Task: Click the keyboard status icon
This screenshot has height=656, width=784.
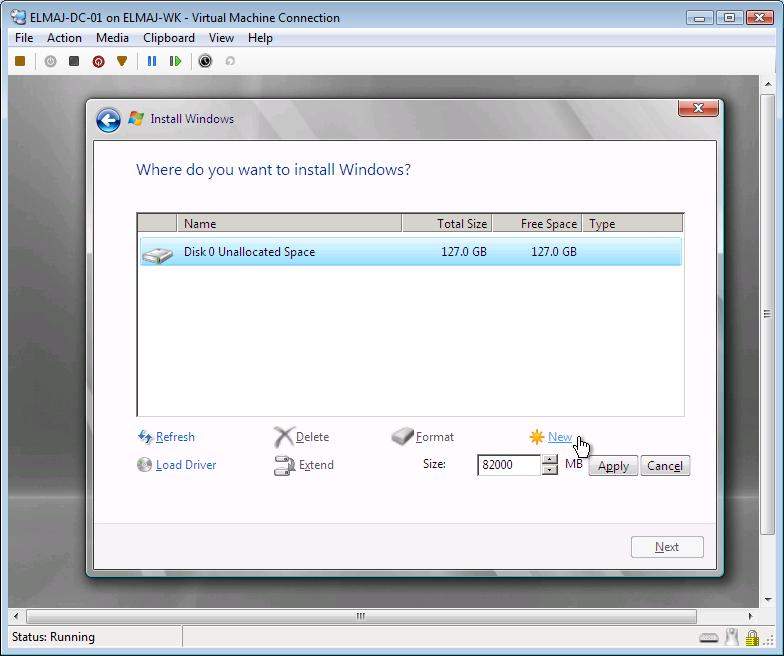Action: tap(708, 638)
